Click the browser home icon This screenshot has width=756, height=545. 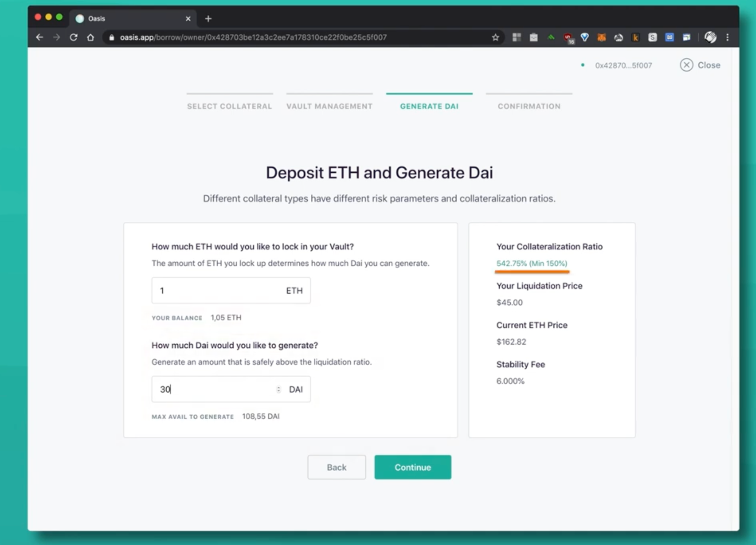(x=90, y=37)
